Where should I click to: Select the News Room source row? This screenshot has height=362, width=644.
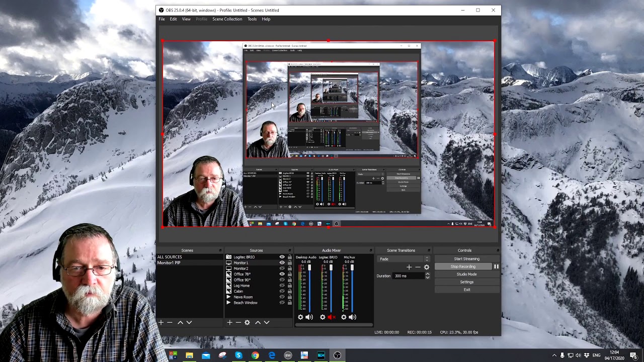(x=259, y=297)
